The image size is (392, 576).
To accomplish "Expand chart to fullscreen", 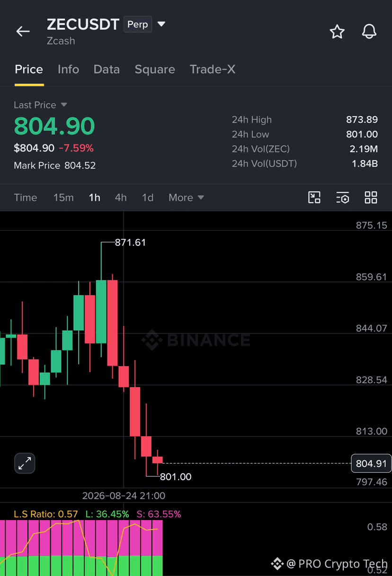I will pos(25,463).
